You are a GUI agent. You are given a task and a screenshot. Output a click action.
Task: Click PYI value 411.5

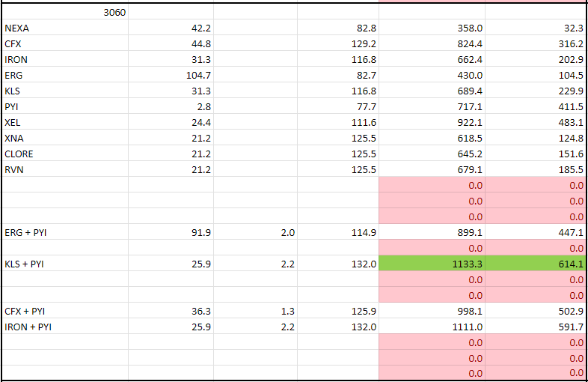pyautogui.click(x=536, y=106)
